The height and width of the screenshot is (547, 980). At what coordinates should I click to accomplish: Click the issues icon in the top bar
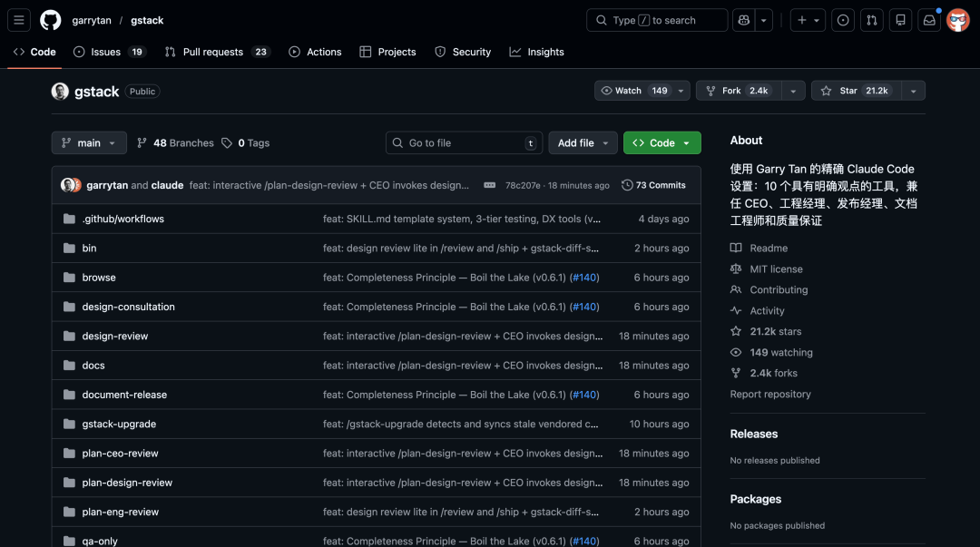[842, 19]
